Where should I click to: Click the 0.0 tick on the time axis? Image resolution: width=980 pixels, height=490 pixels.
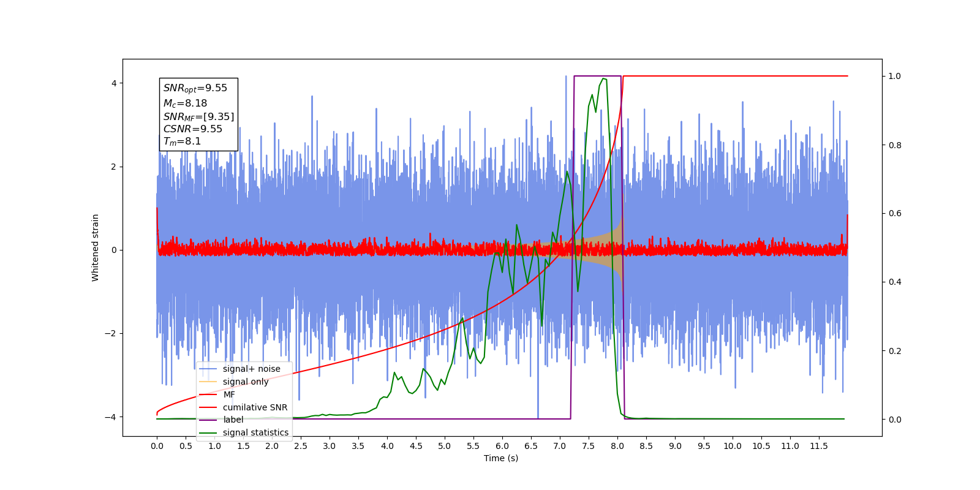157,446
